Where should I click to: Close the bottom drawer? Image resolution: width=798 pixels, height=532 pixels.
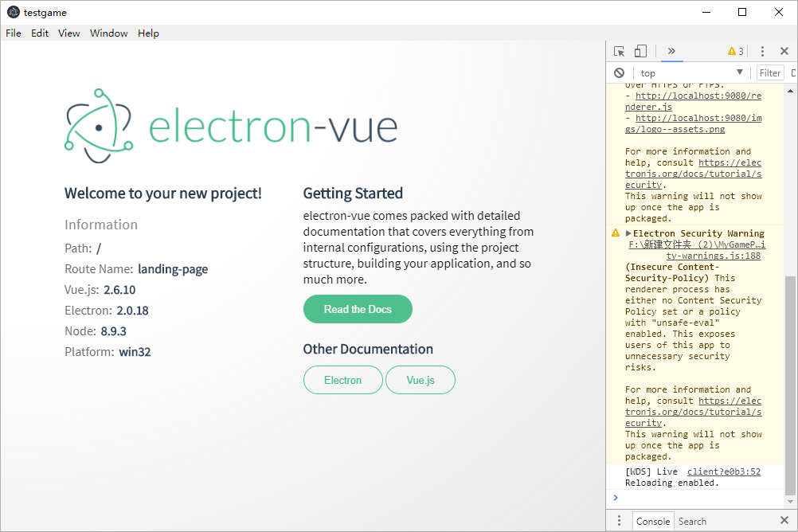[784, 520]
